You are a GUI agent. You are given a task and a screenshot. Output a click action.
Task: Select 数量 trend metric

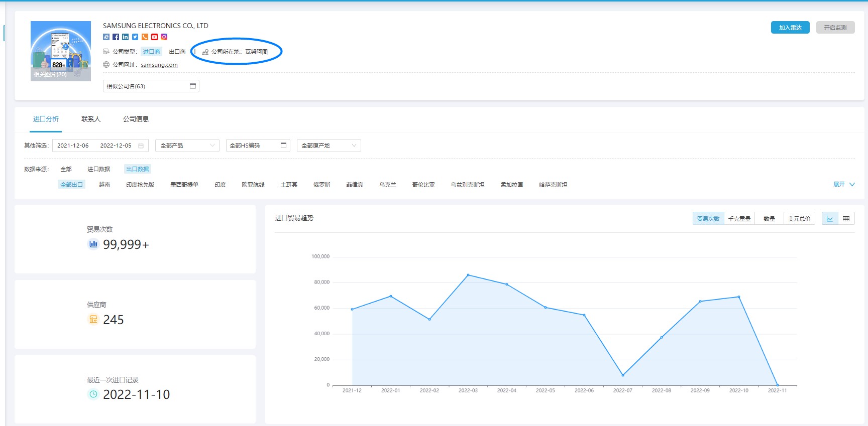[769, 219]
